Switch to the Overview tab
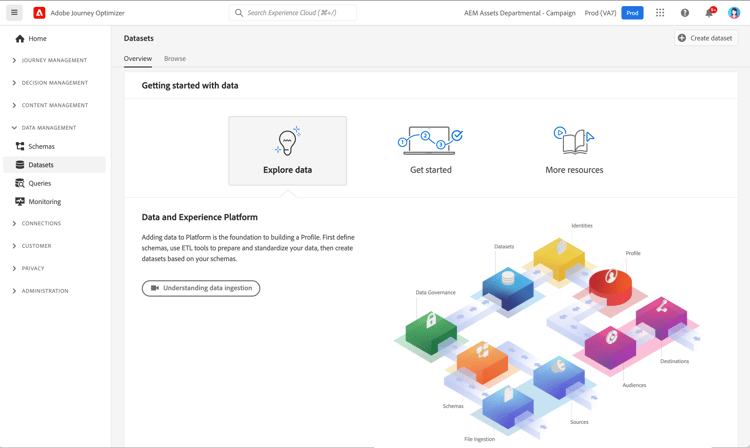 138,58
